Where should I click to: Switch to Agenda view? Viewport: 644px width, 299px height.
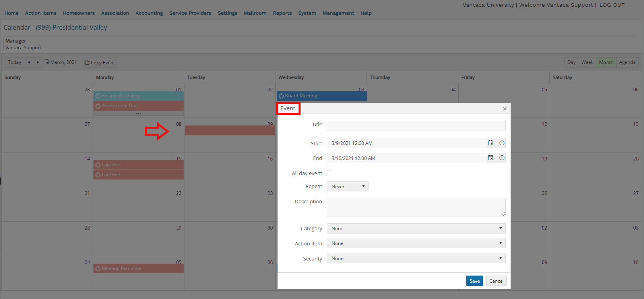pos(627,62)
